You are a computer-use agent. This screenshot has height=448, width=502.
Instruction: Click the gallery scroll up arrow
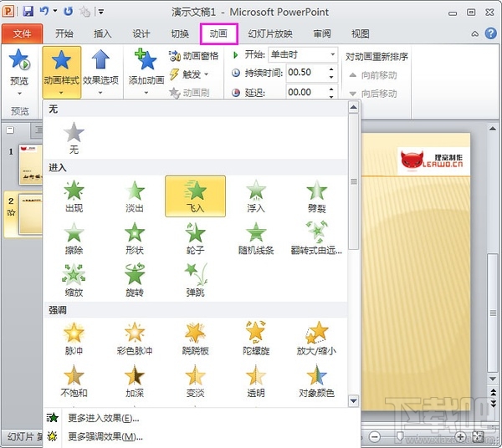point(353,107)
